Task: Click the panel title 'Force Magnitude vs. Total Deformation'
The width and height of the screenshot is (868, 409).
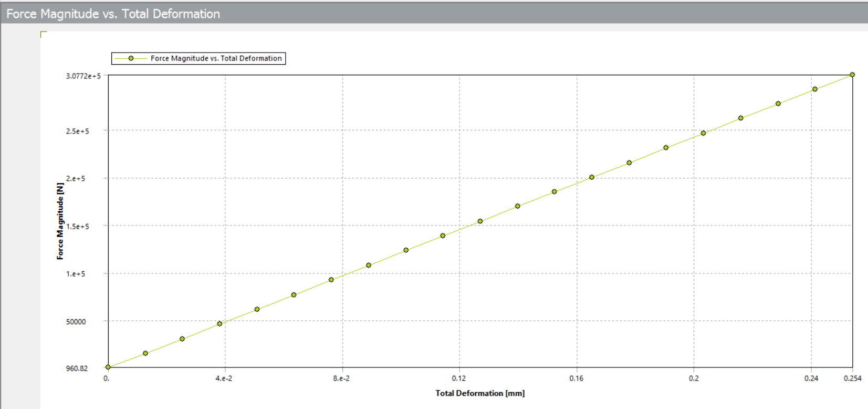Action: click(113, 14)
